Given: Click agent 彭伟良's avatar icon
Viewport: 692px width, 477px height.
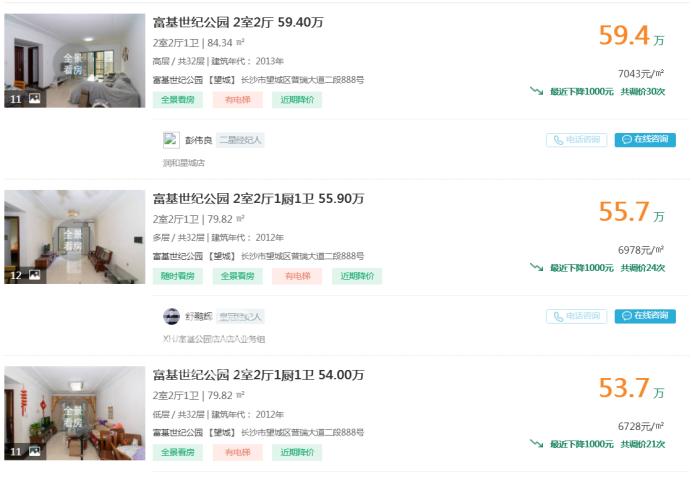Looking at the screenshot, I should (x=171, y=140).
